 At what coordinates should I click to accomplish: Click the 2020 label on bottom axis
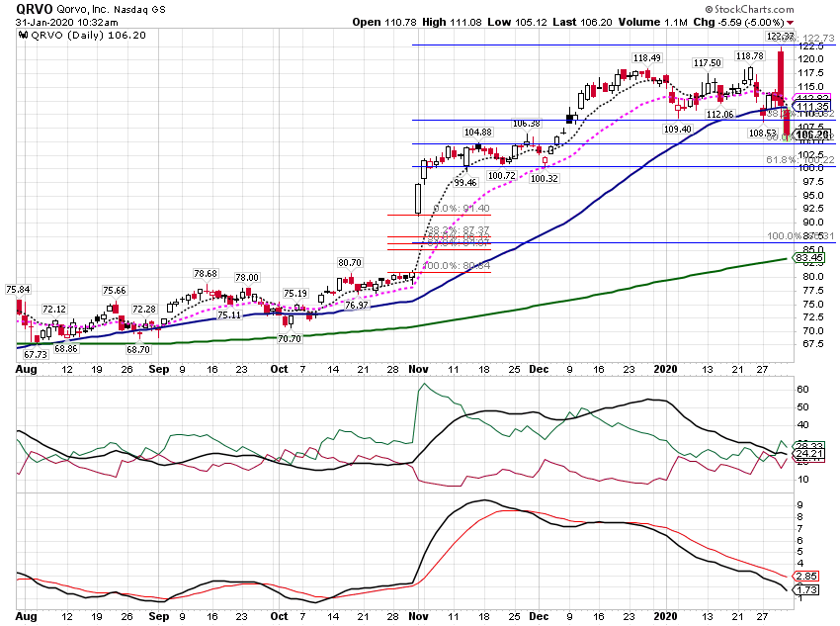point(665,616)
